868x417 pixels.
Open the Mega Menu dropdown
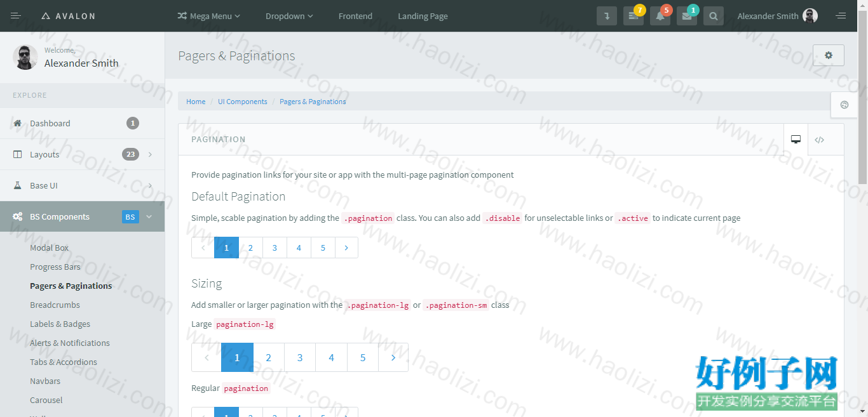coord(208,16)
